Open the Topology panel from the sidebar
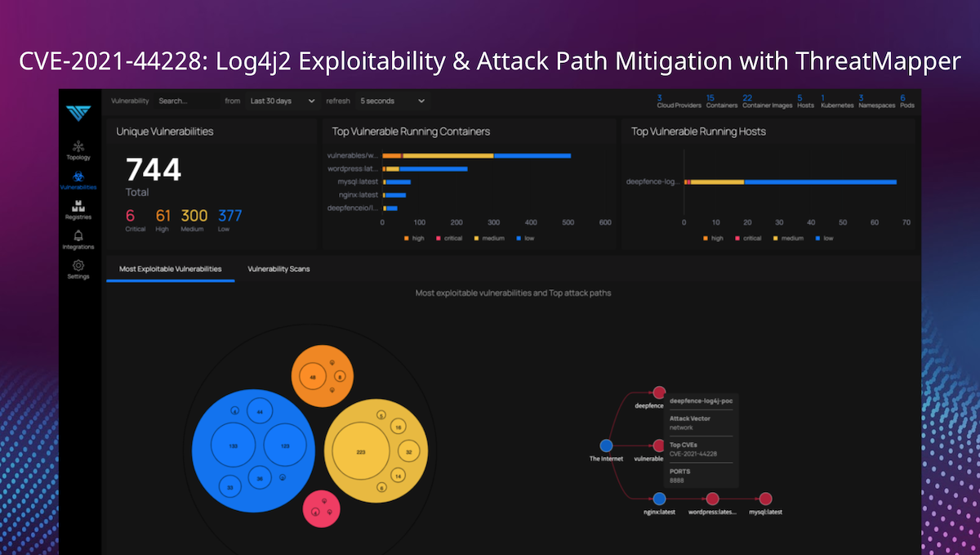The image size is (980, 555). 78,146
